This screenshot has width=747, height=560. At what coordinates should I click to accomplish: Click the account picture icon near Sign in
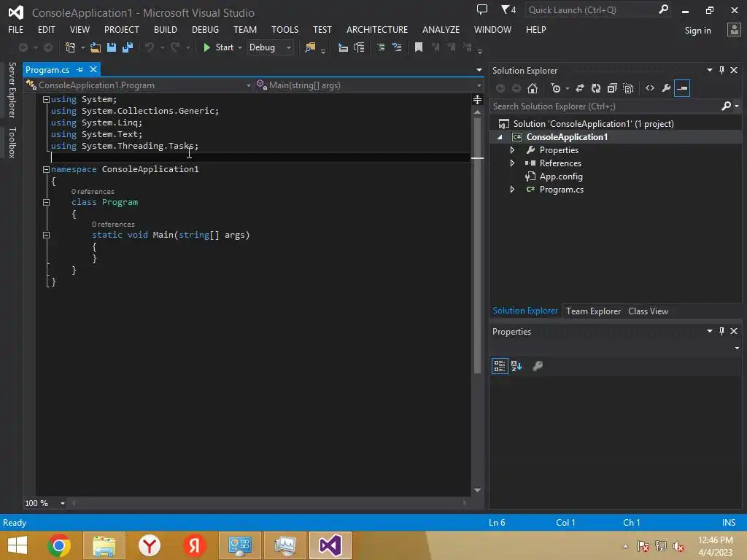(x=734, y=30)
